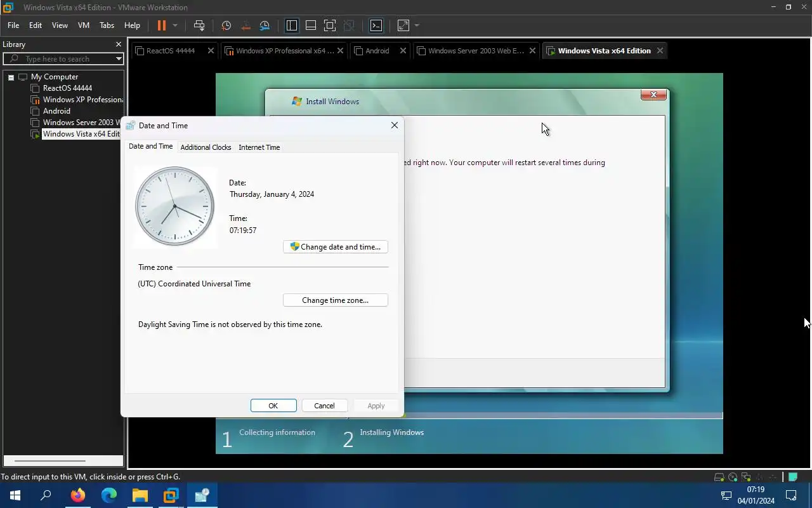Open the VM menu
The image size is (812, 508).
coord(84,25)
